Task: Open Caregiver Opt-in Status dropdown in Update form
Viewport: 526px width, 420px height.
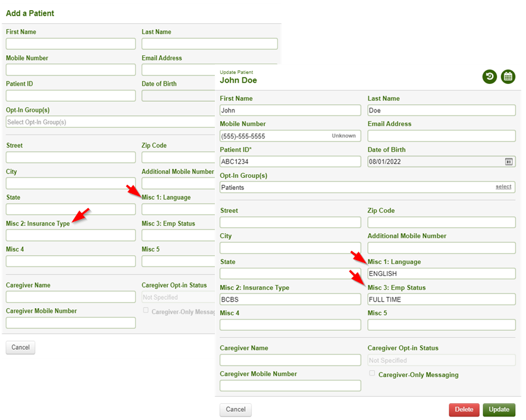Action: [442, 361]
